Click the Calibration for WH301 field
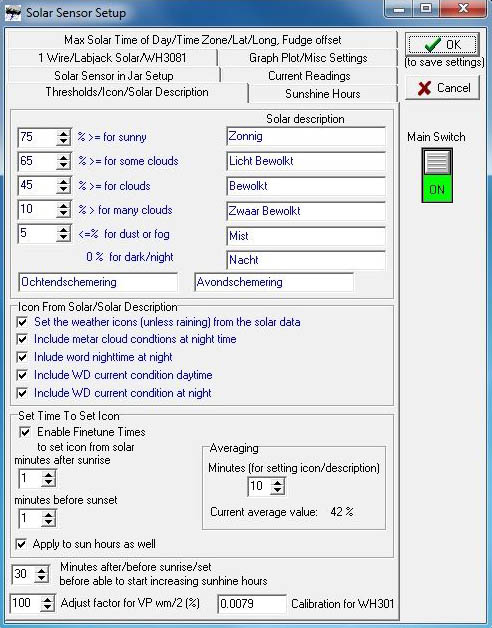Viewport: 492px width, 628px height. 252,604
